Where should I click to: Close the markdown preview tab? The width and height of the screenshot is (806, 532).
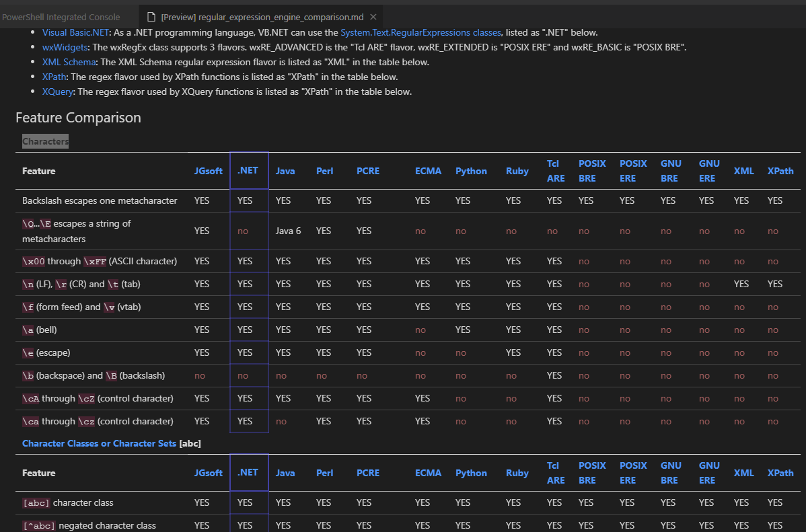pyautogui.click(x=374, y=17)
